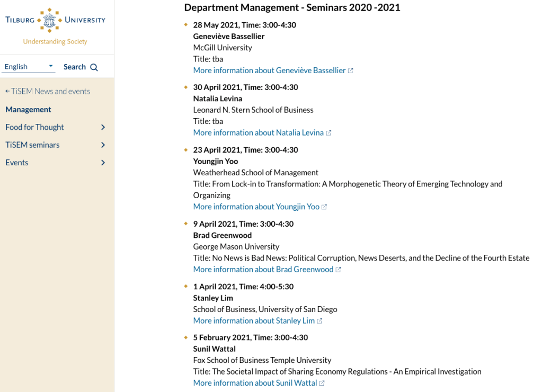Click external link icon after Stanley Lim

[319, 321]
